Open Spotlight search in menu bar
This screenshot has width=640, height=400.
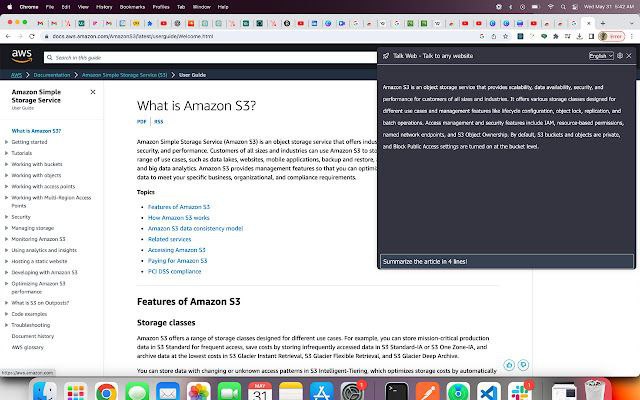[x=563, y=7]
